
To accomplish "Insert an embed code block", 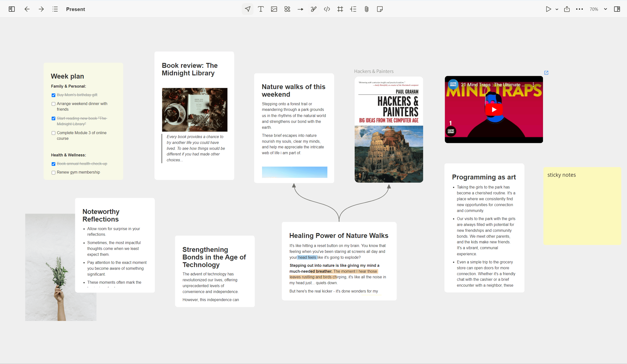I will [x=327, y=9].
